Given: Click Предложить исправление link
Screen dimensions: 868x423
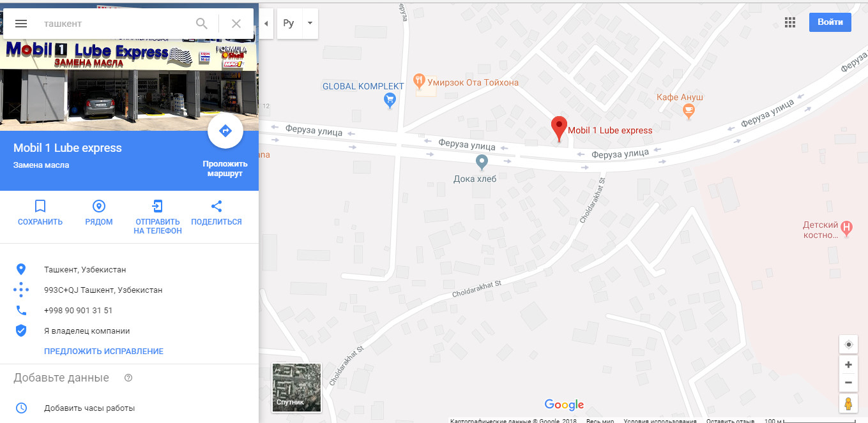Looking at the screenshot, I should (x=103, y=352).
